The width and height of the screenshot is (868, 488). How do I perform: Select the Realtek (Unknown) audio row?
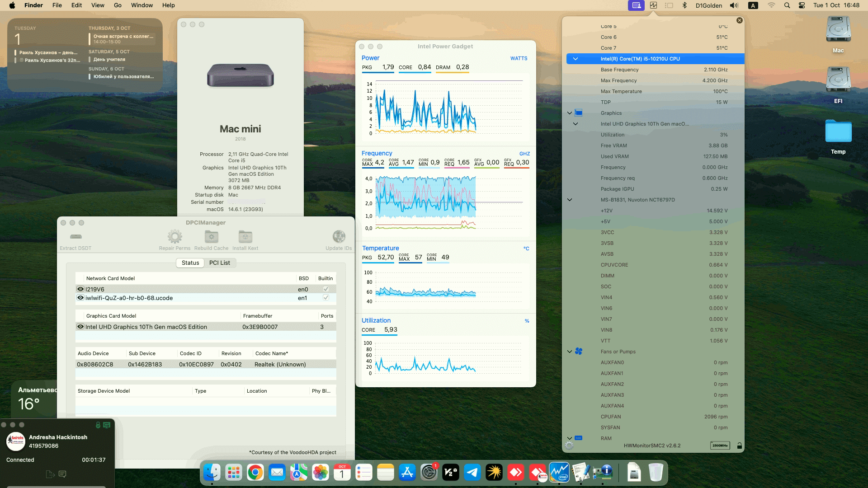(x=206, y=364)
